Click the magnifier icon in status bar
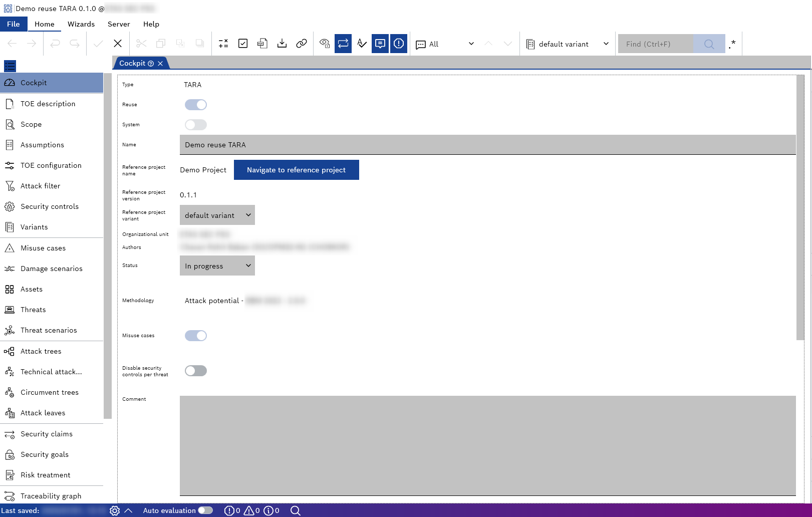 (x=296, y=510)
